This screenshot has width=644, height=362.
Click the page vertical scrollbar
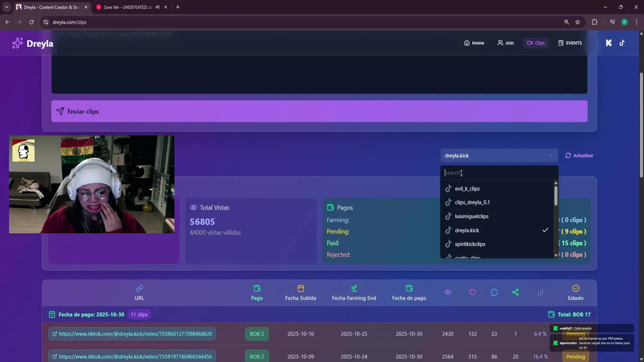click(x=641, y=126)
